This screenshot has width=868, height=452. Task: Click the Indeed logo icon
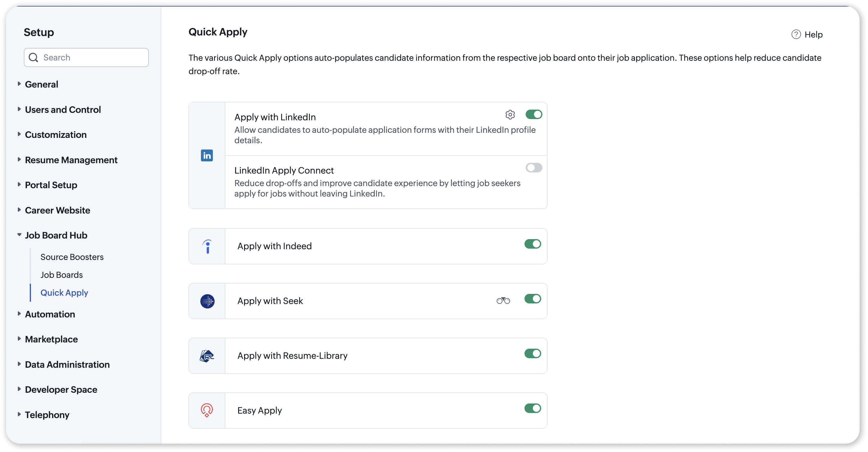pyautogui.click(x=207, y=246)
